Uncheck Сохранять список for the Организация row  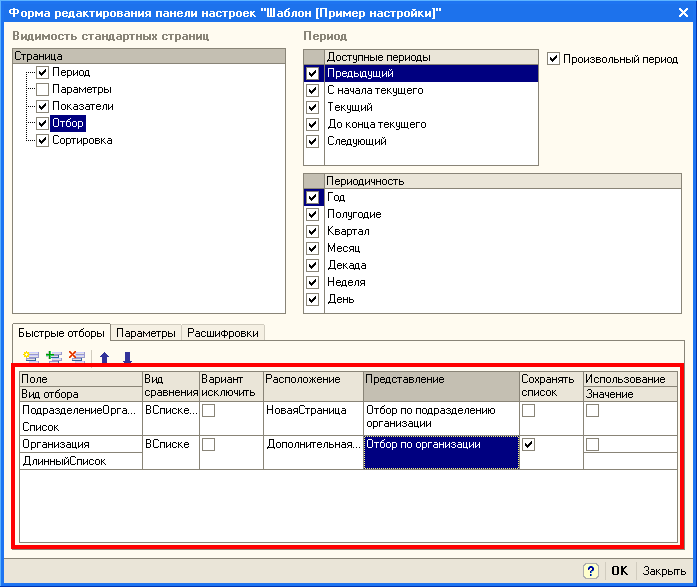[x=529, y=444]
